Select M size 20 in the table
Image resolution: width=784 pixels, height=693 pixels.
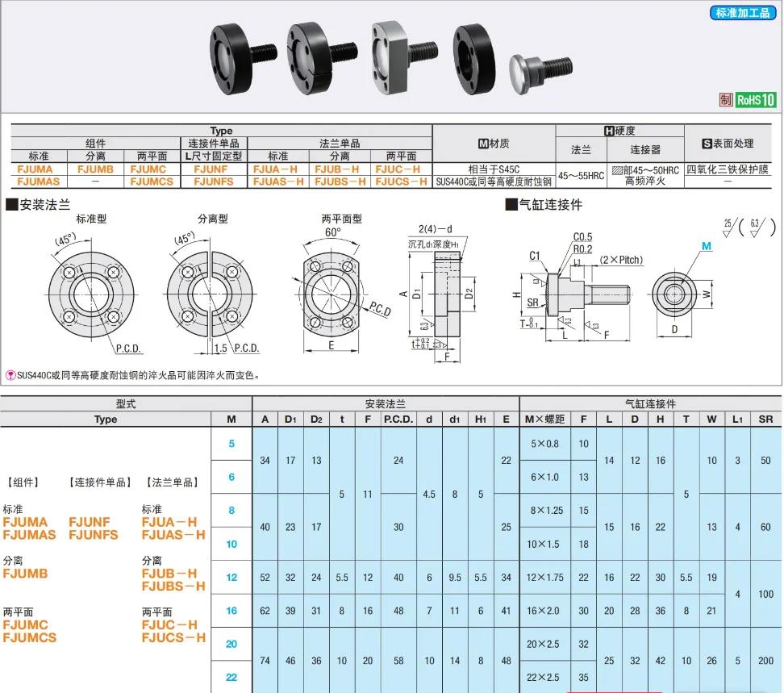coord(231,644)
